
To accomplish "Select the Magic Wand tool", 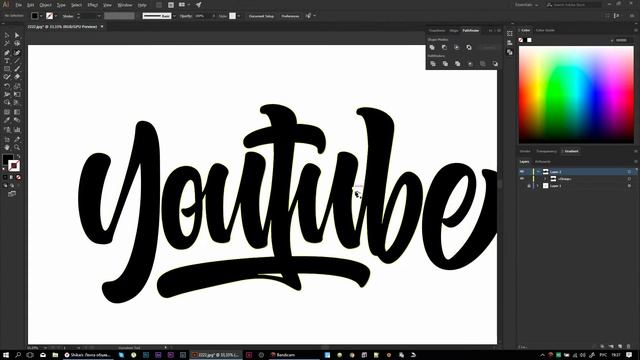I will click(7, 43).
